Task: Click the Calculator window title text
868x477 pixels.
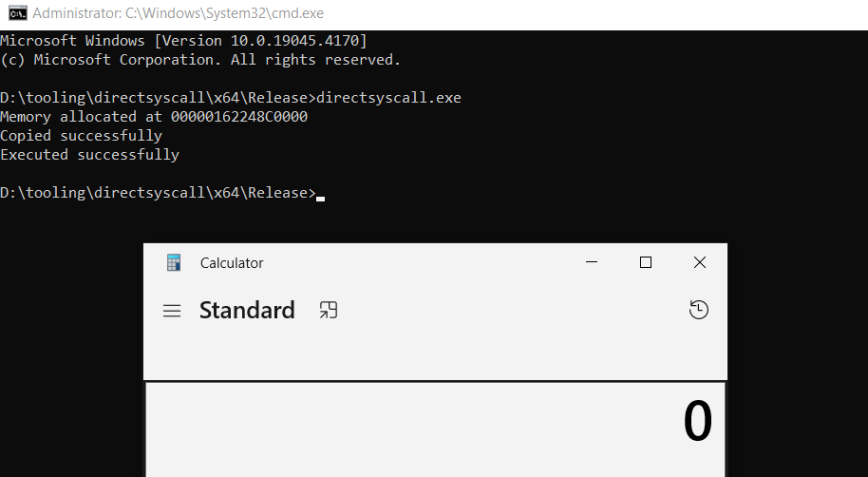Action: click(x=232, y=263)
